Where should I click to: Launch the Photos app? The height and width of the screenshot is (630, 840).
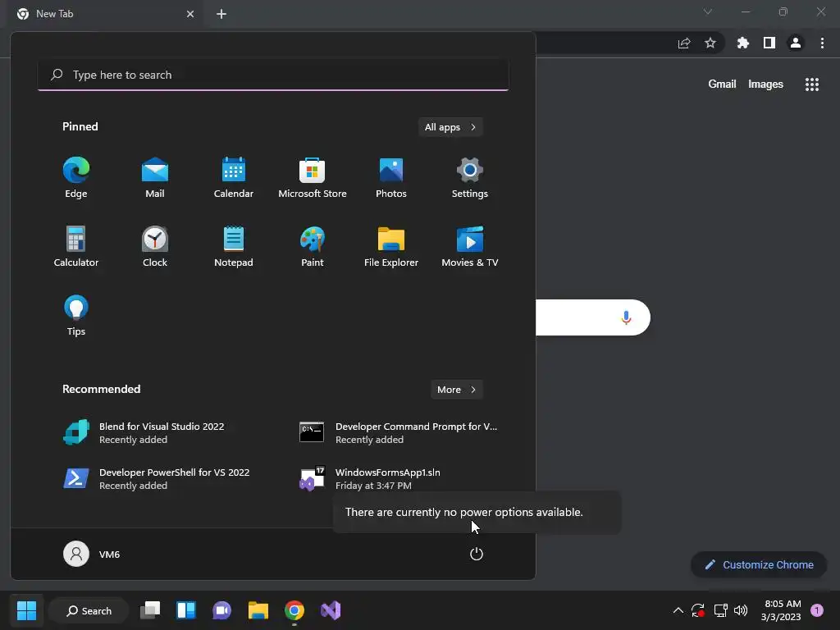391,178
